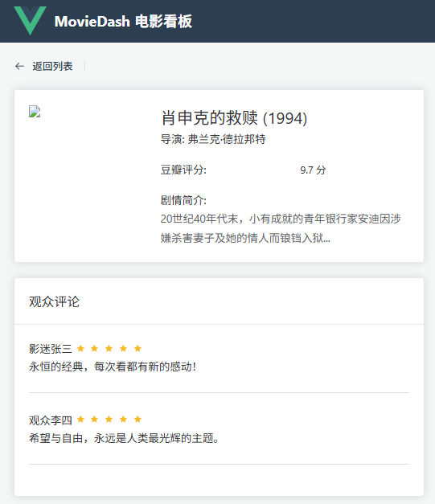Click second star of 影迷张三 rating
Image resolution: width=435 pixels, height=504 pixels.
coord(95,348)
